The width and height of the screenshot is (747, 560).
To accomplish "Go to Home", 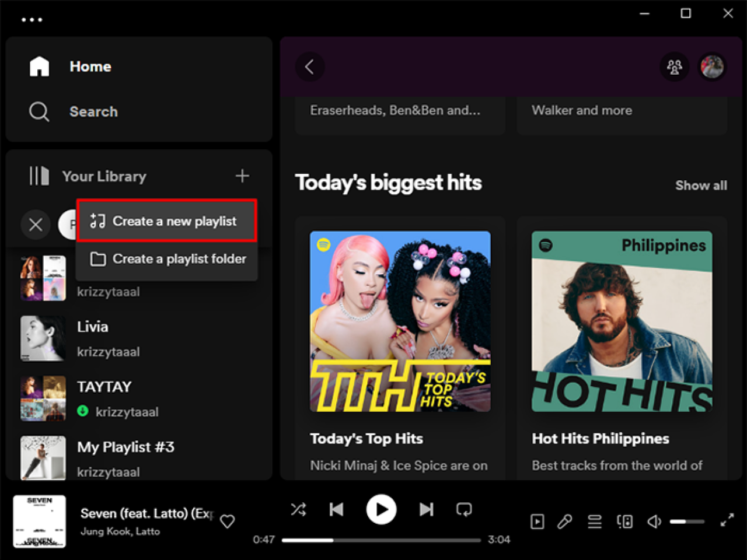I will [x=90, y=66].
